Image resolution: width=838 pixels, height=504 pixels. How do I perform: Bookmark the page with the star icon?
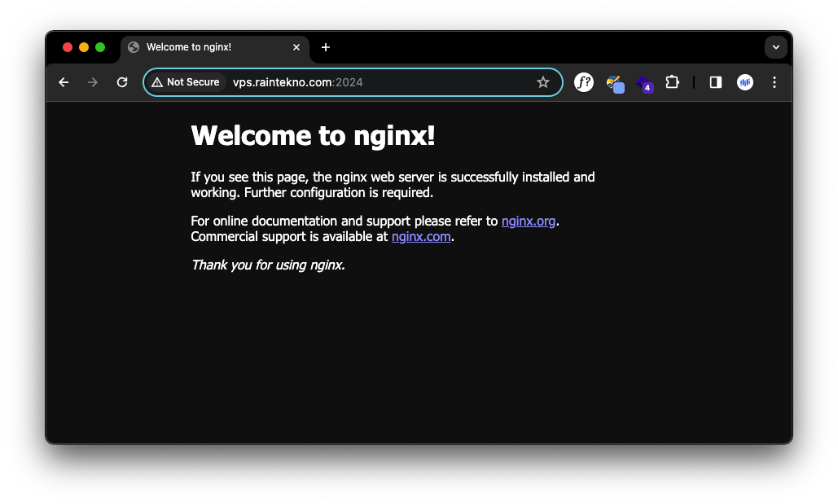tap(542, 82)
